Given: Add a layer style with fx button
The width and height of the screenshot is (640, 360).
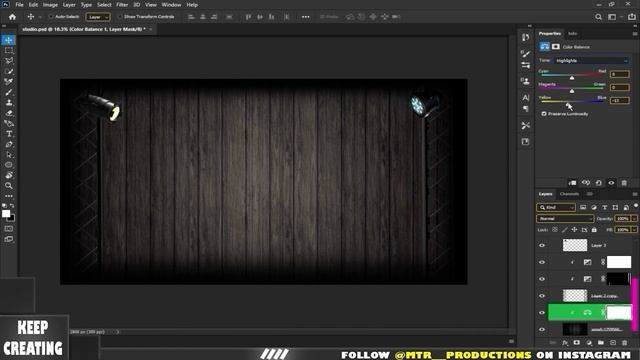Looking at the screenshot, I should point(565,343).
